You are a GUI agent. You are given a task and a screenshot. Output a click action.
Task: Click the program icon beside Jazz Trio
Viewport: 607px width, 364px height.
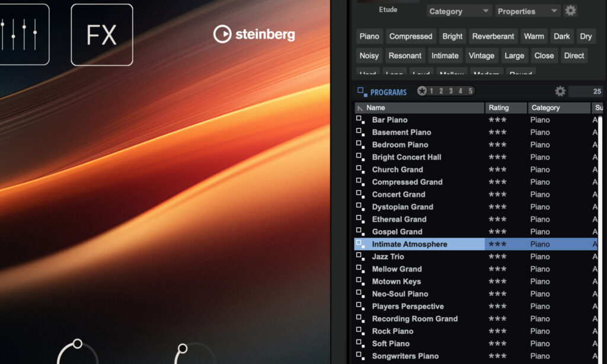pyautogui.click(x=360, y=256)
